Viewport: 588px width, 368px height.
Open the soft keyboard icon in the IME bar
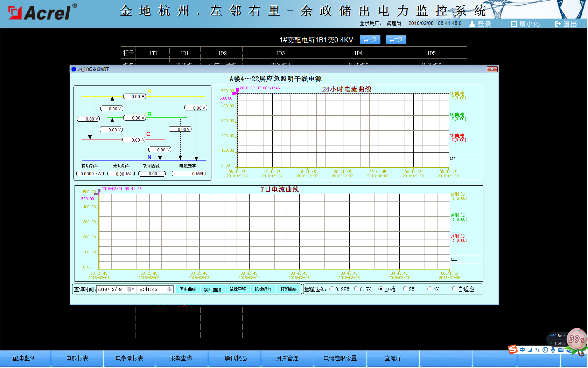(x=560, y=350)
